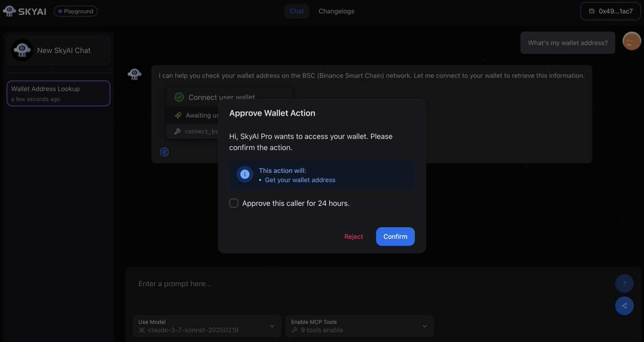Click the green check icon by Connect user wallet
The width and height of the screenshot is (644, 342).
point(179,97)
